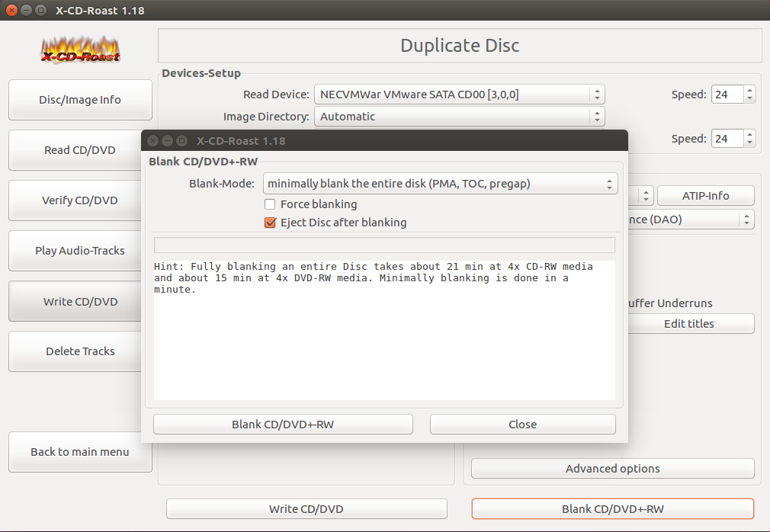Click the speed field in the Read Device row

[728, 95]
